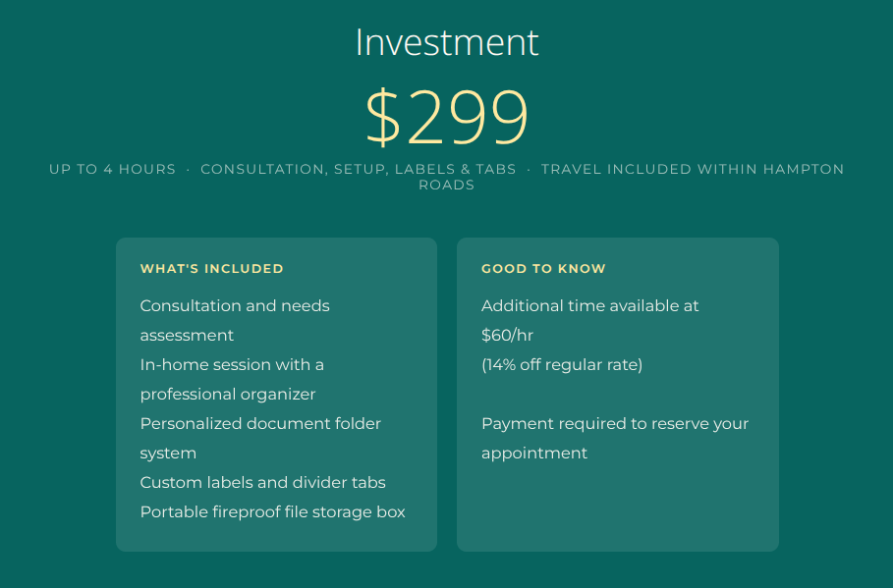The width and height of the screenshot is (893, 588).
Task: Click "professional organizer" text line
Action: 228,395
